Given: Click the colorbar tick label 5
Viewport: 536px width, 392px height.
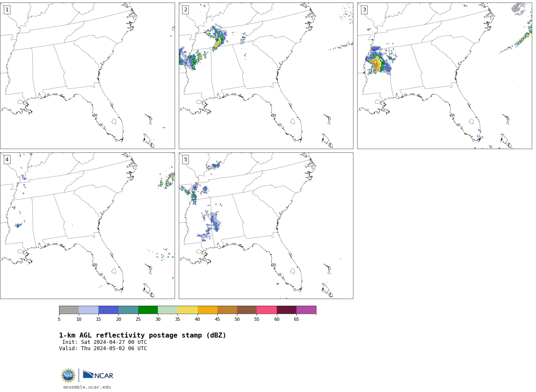Looking at the screenshot, I should pyautogui.click(x=59, y=320).
